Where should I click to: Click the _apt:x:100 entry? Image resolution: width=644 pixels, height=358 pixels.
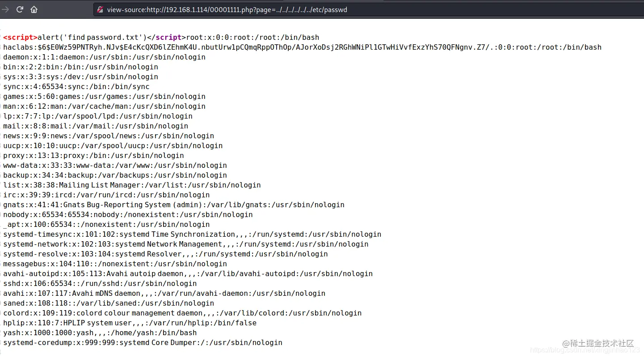coord(106,224)
